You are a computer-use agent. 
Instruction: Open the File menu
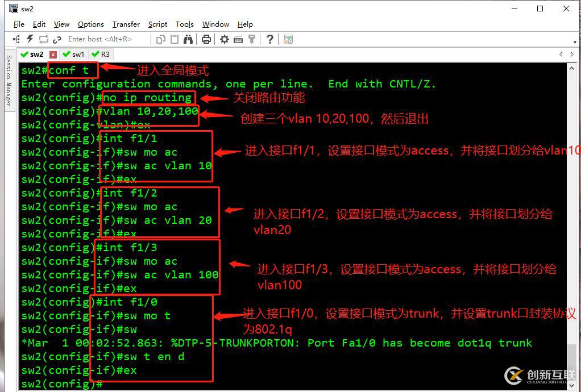(19, 24)
